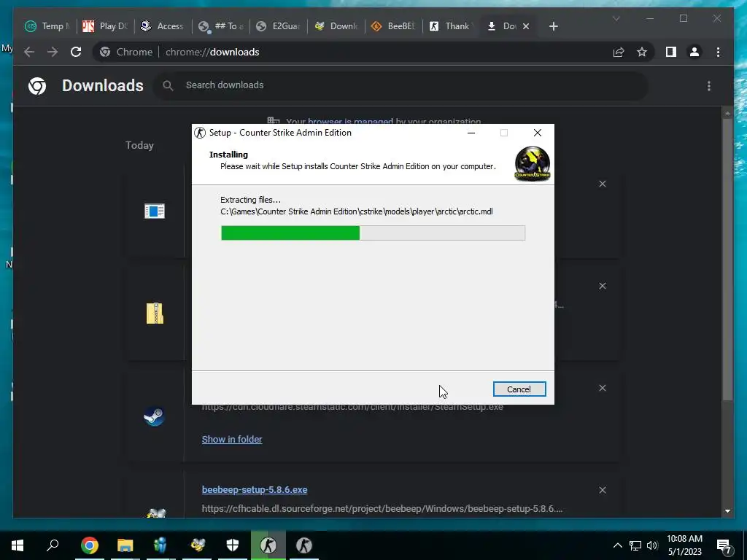This screenshot has width=747, height=560.
Task: Open Downloads page more actions menu
Action: (709, 86)
